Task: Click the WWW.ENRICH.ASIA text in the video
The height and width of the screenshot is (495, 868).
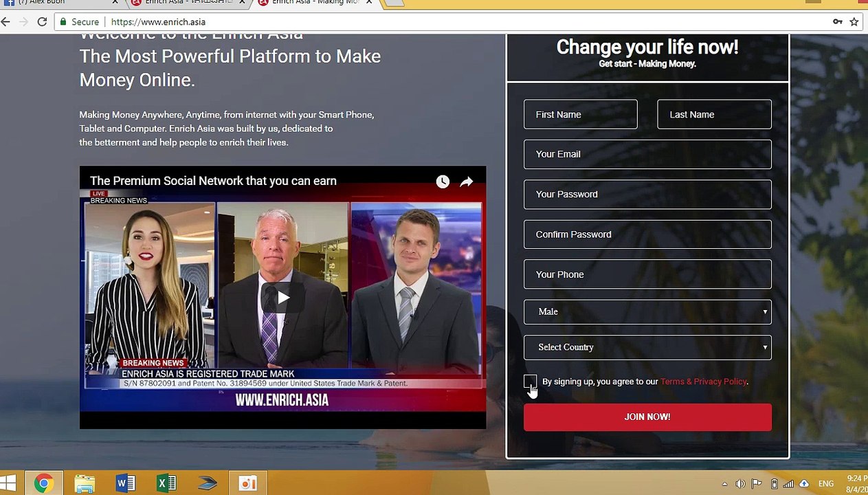Action: tap(282, 400)
